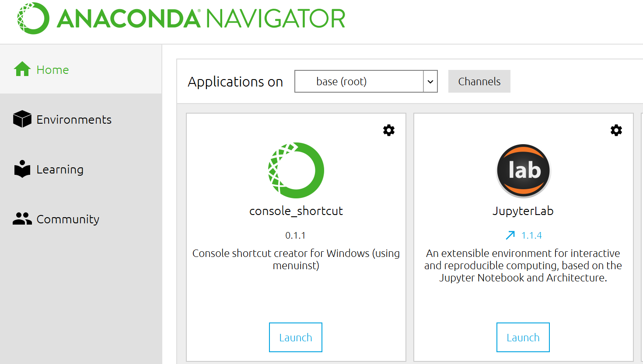
Task: Open JupyterLab gear options
Action: [x=616, y=130]
